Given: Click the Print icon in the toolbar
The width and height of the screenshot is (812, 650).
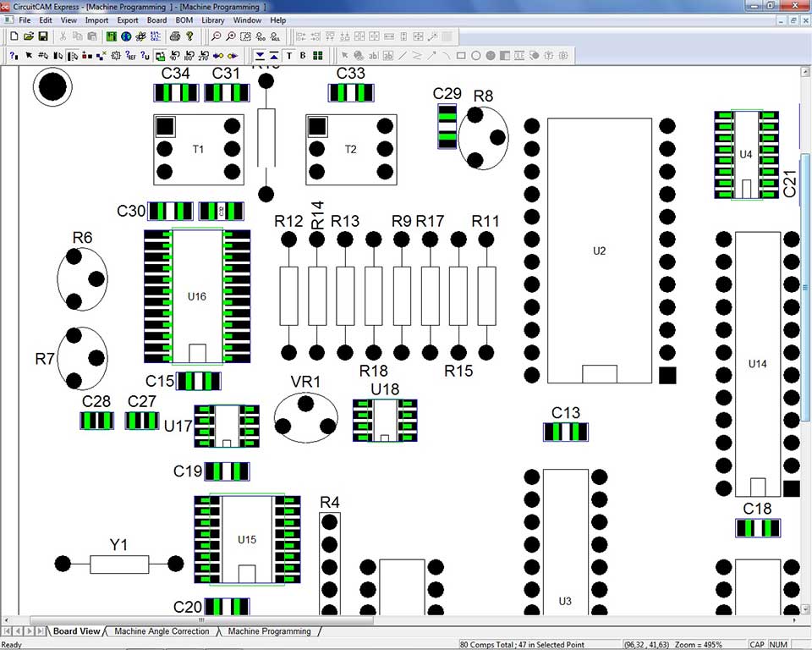Looking at the screenshot, I should 175,36.
